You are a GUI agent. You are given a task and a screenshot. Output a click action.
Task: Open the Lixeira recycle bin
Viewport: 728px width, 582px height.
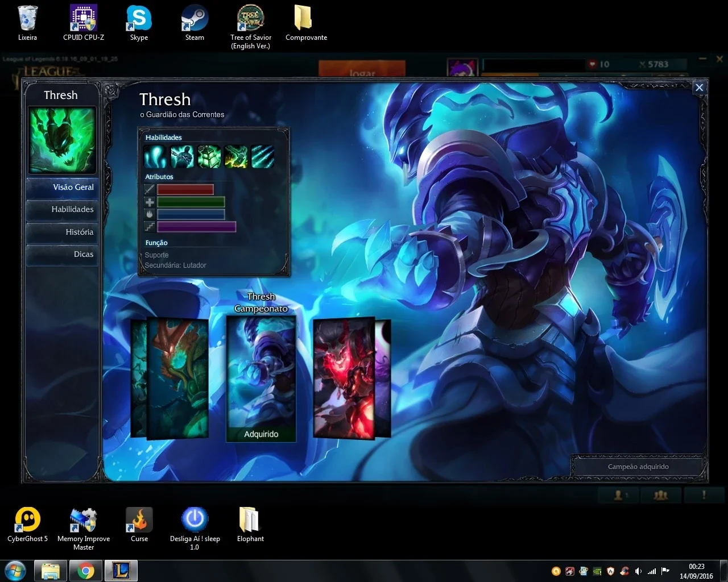click(x=27, y=23)
